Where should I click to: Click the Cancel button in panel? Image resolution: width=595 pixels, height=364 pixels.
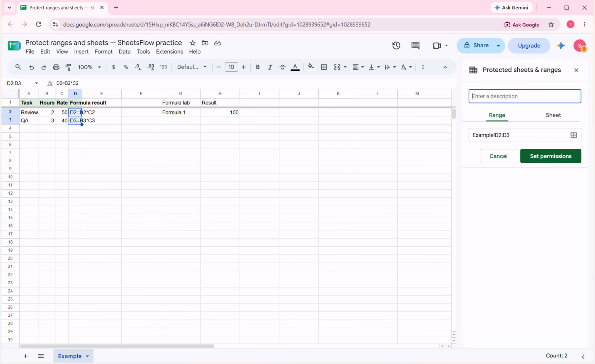(498, 156)
